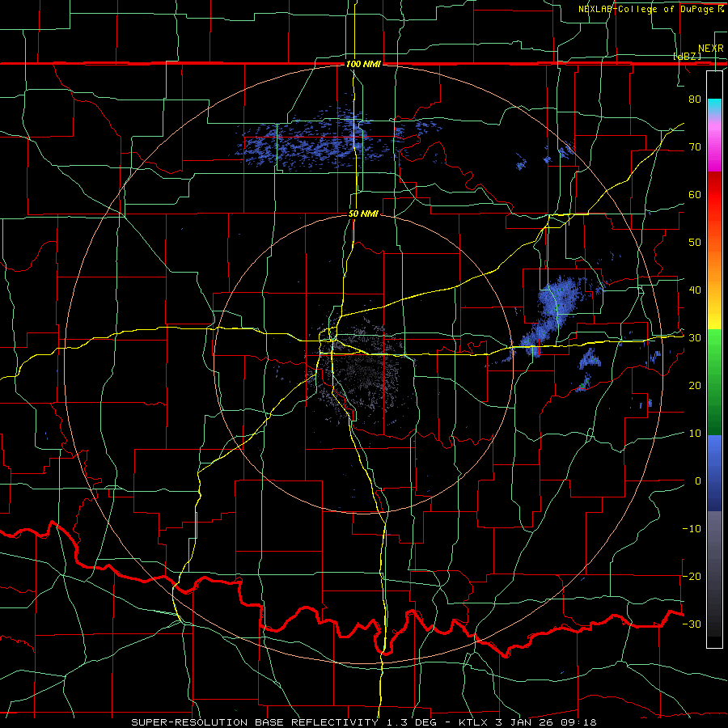The height and width of the screenshot is (728, 728).
Task: Click the -30 value on the dBZ scale
Action: [692, 624]
